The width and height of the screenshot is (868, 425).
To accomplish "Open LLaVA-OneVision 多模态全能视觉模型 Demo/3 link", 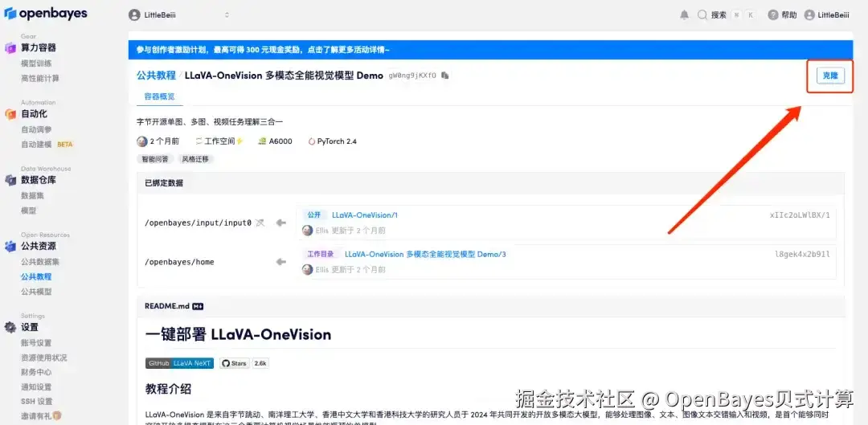I will click(425, 255).
